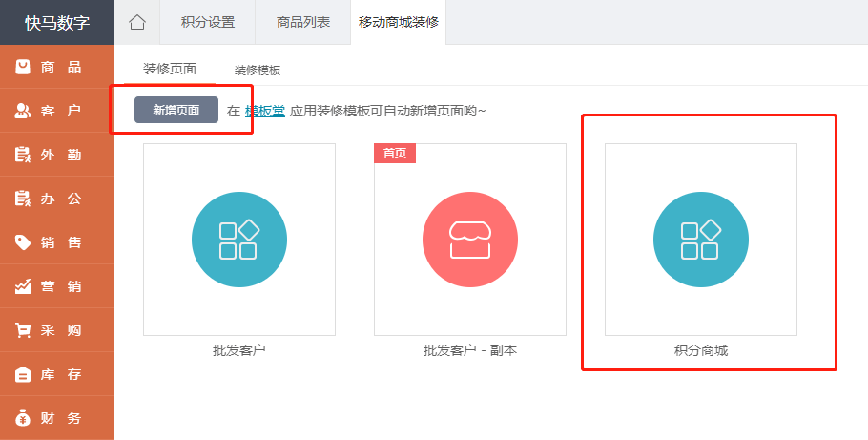Click the red storefront icon of 批发客户 - 副本
Viewport: 868px width, 440px height.
tap(470, 240)
